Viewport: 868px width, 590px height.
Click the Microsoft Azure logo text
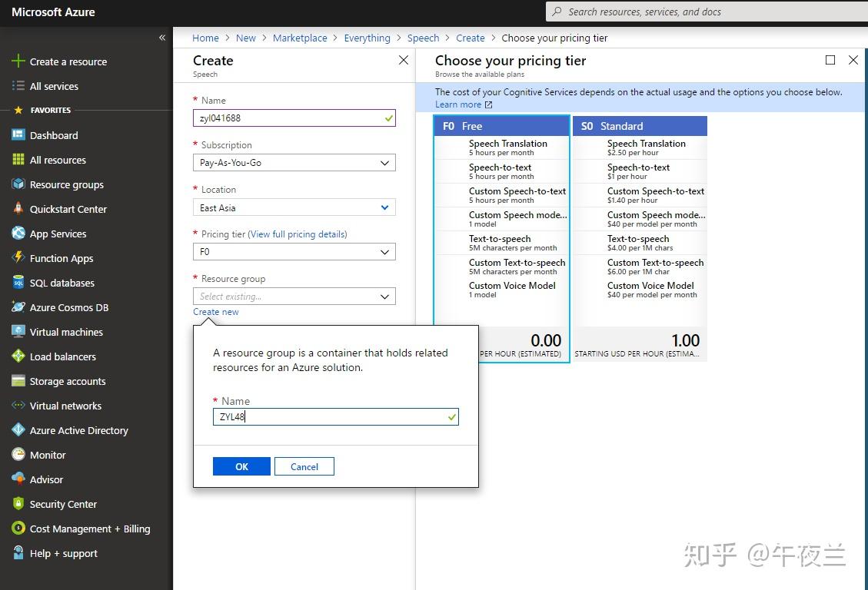coord(53,12)
